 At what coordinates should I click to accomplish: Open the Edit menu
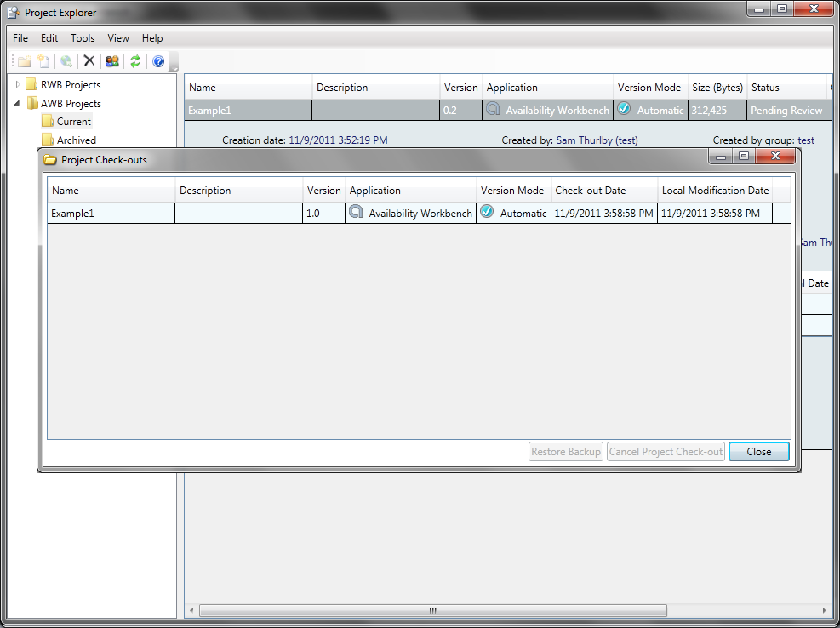click(49, 38)
